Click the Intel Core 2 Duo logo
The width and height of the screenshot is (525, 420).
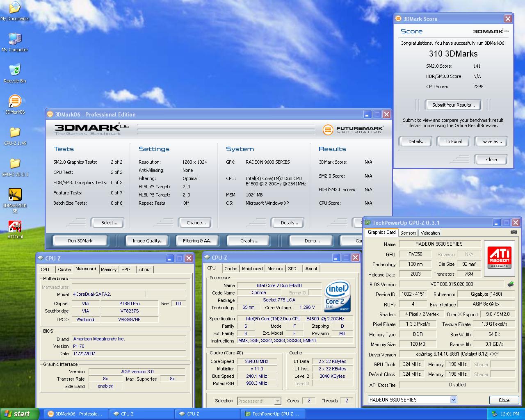click(x=337, y=296)
